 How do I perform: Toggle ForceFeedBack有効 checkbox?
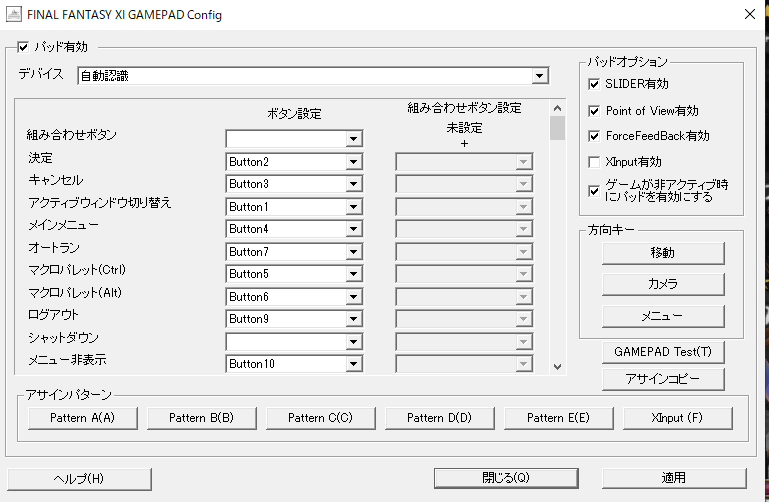coord(595,136)
